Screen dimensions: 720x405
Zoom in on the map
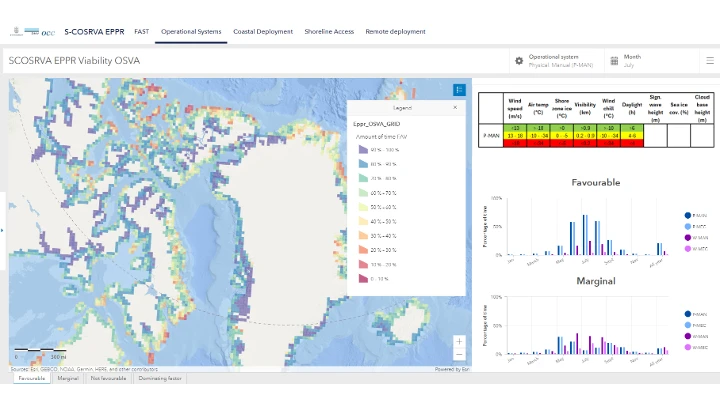pyautogui.click(x=459, y=341)
